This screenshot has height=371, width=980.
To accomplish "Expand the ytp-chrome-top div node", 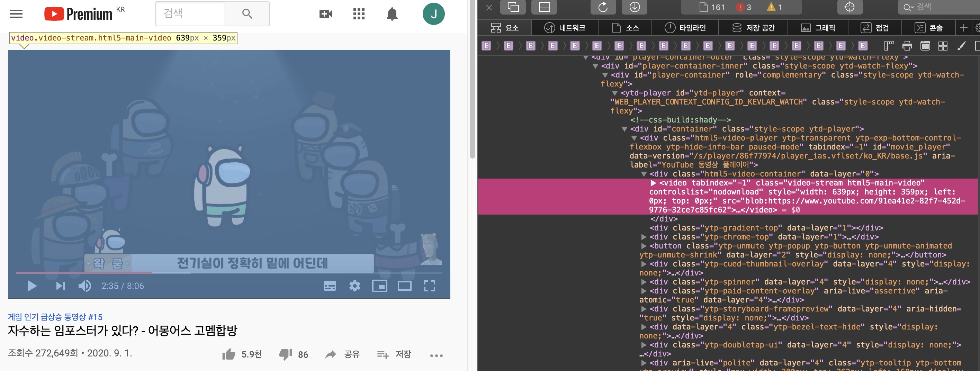I will (x=644, y=237).
